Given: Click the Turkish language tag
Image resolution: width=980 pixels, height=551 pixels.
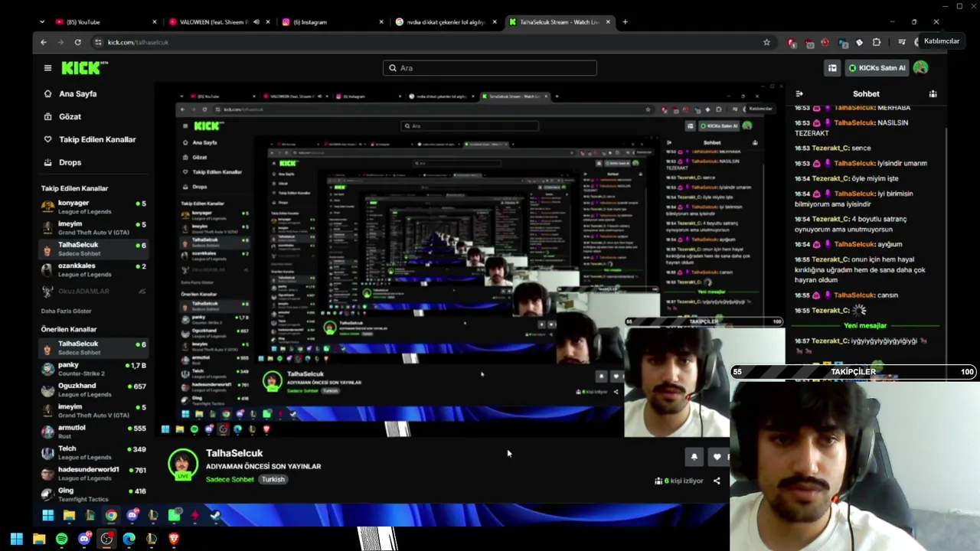Looking at the screenshot, I should pos(273,480).
